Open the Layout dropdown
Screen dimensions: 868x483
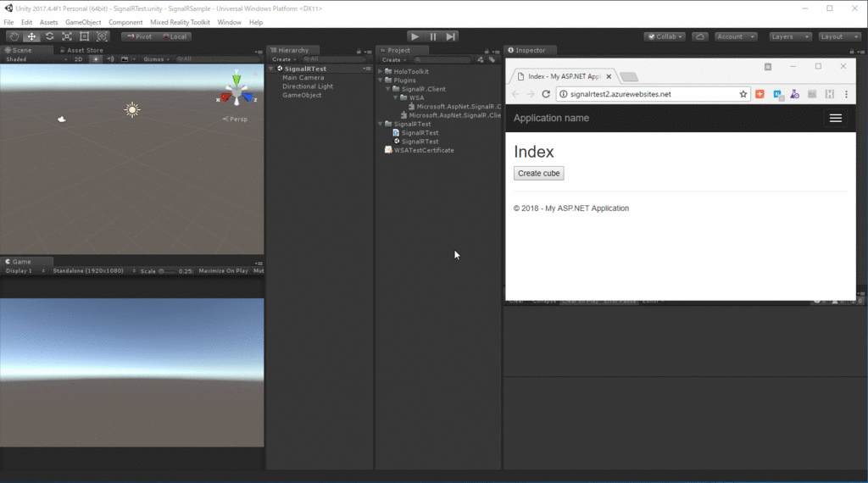pyautogui.click(x=839, y=36)
